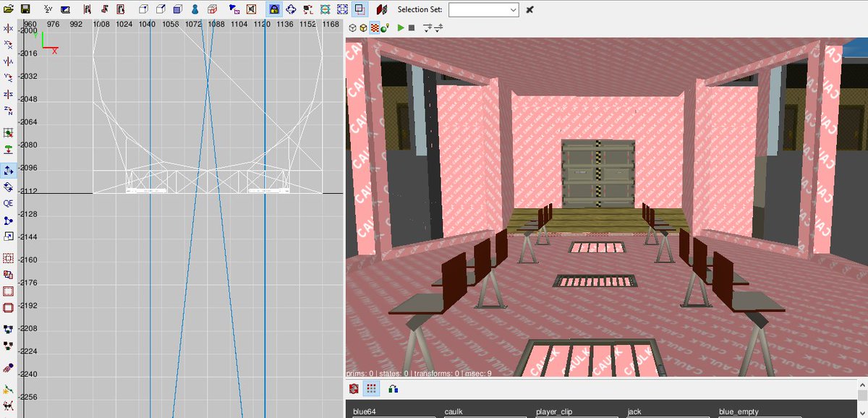The height and width of the screenshot is (418, 868).
Task: Click the first red selection bracket icon
Action: click(88, 9)
